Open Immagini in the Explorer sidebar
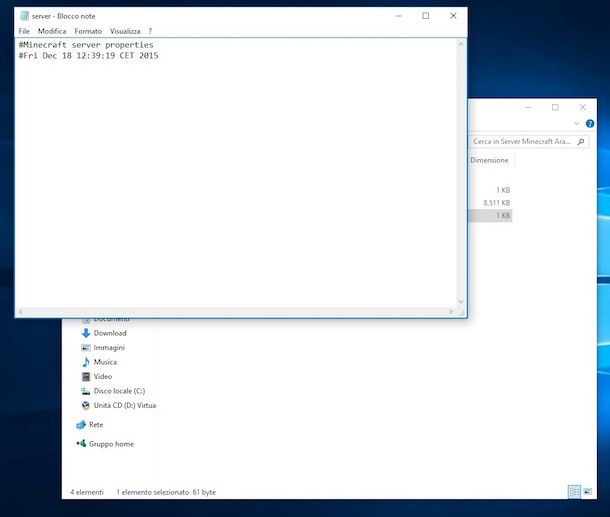610x517 pixels. 109,347
